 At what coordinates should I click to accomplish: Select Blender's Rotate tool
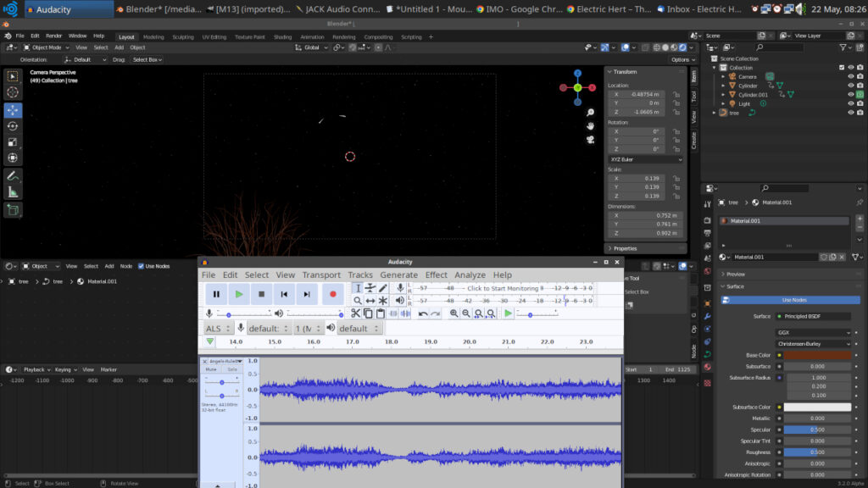tap(13, 126)
